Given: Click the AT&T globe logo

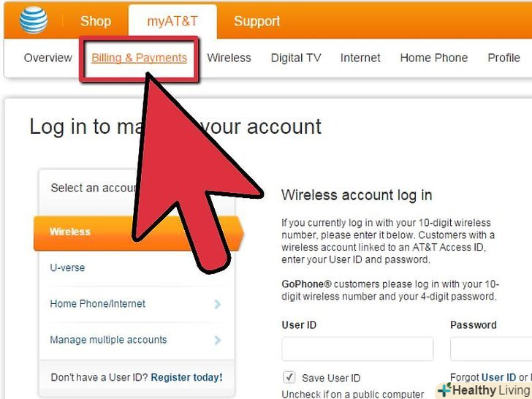Looking at the screenshot, I should tap(34, 20).
